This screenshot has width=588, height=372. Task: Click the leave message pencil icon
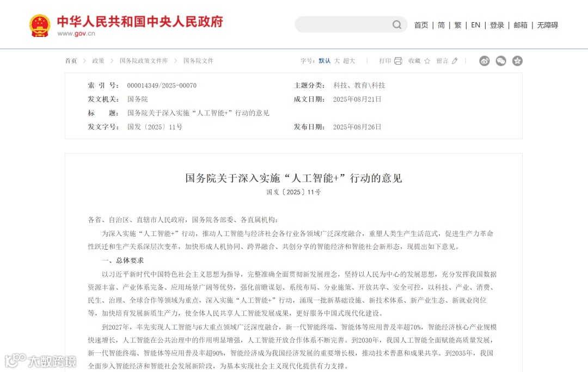click(x=455, y=61)
